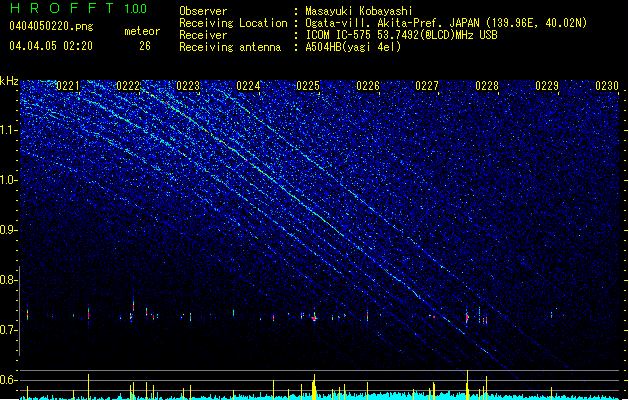The height and width of the screenshot is (400, 629).
Task: Click the 0227 time marker
Action: click(427, 86)
